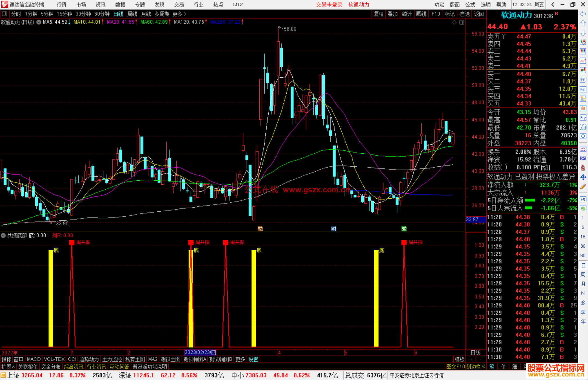588x380 pixels.
Task: Toggle the MA indicator circle next to 软通动力(日线)
Action: (39, 22)
